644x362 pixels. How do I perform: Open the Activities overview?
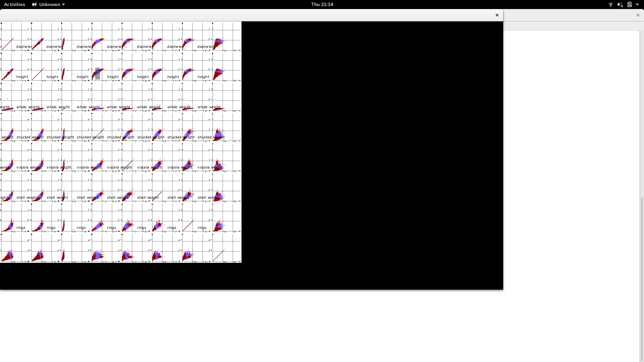click(14, 4)
